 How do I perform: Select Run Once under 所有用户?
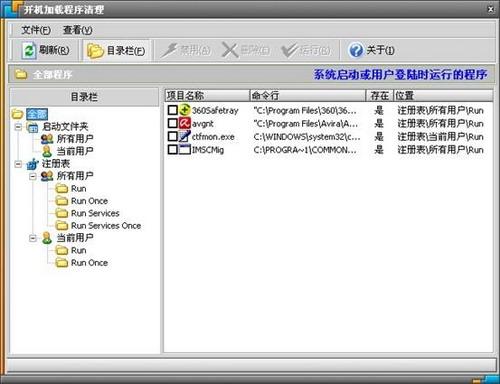[89, 201]
